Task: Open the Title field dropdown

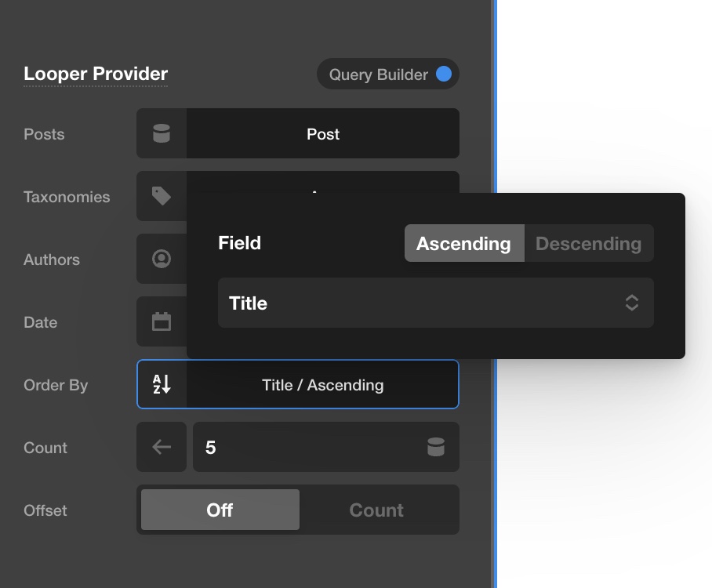Action: click(435, 303)
